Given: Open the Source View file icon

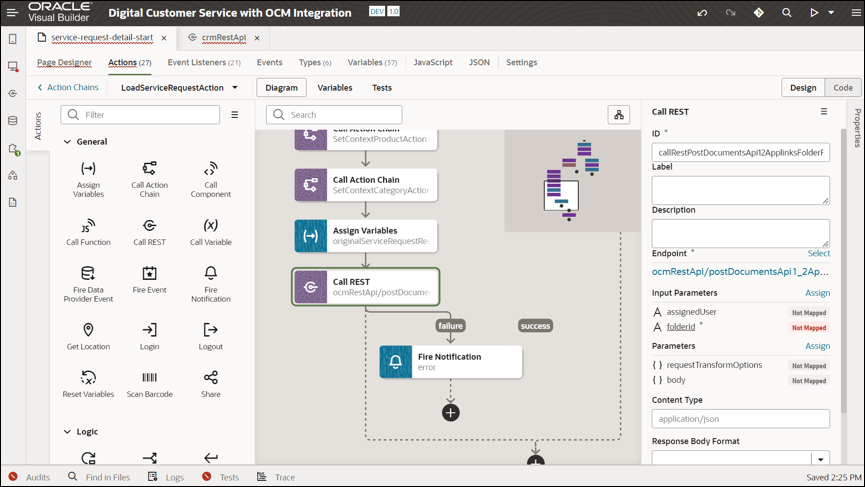Looking at the screenshot, I should pos(13,202).
